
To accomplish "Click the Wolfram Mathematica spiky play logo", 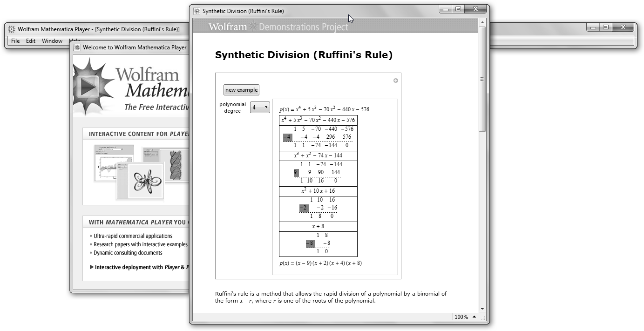I will [90, 85].
